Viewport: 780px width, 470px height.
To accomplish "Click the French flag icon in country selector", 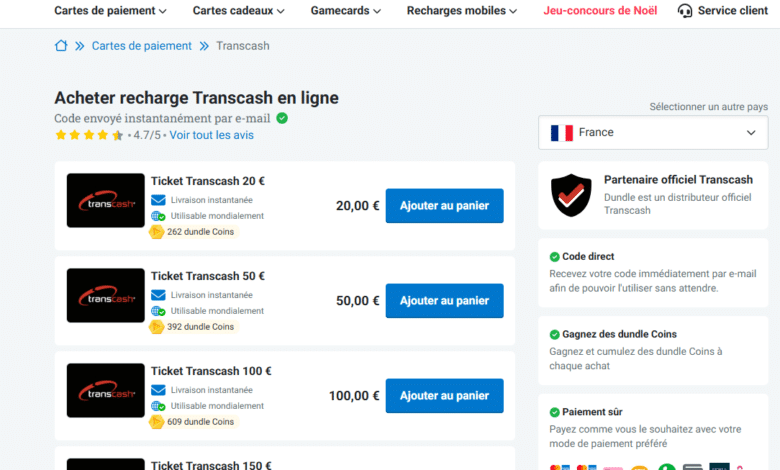I will [562, 133].
